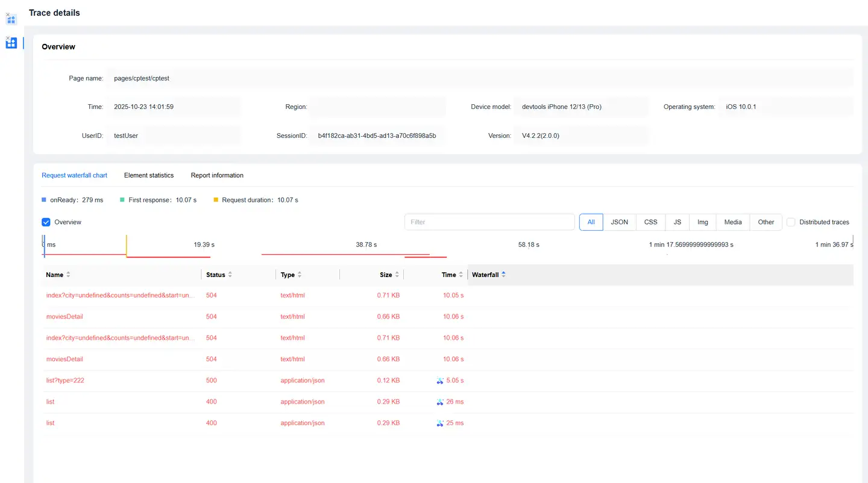Sort by Time column header arrows

pyautogui.click(x=461, y=275)
